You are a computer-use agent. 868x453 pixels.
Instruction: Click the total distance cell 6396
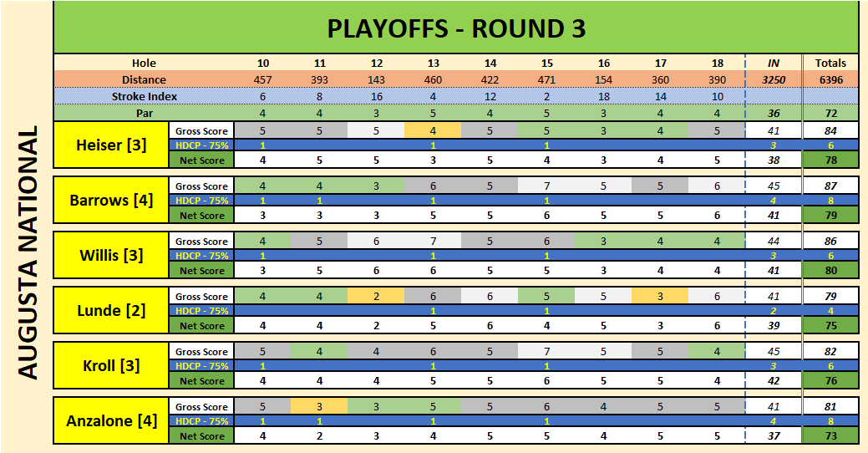(830, 79)
